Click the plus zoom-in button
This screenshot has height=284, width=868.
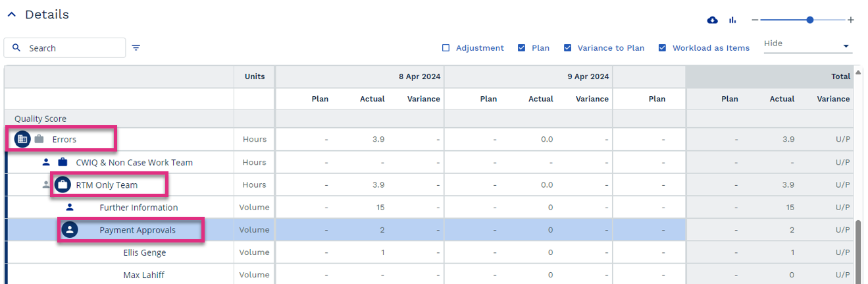pos(850,20)
